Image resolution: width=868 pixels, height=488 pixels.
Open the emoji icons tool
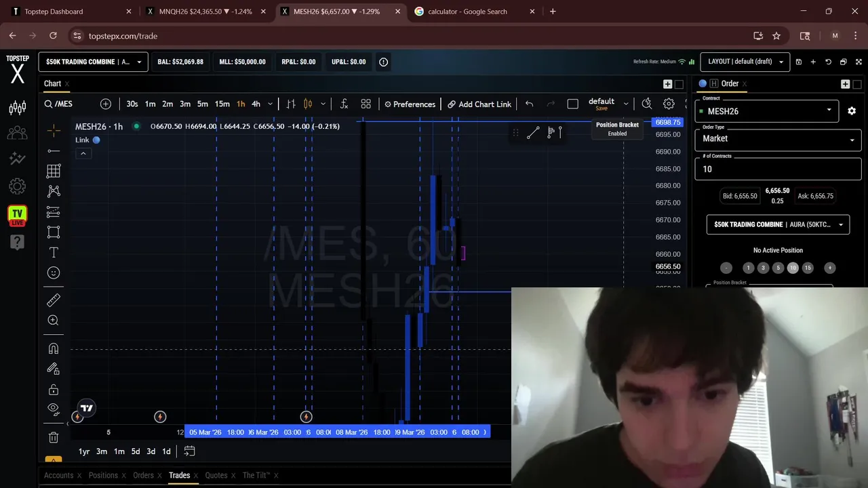pos(54,272)
